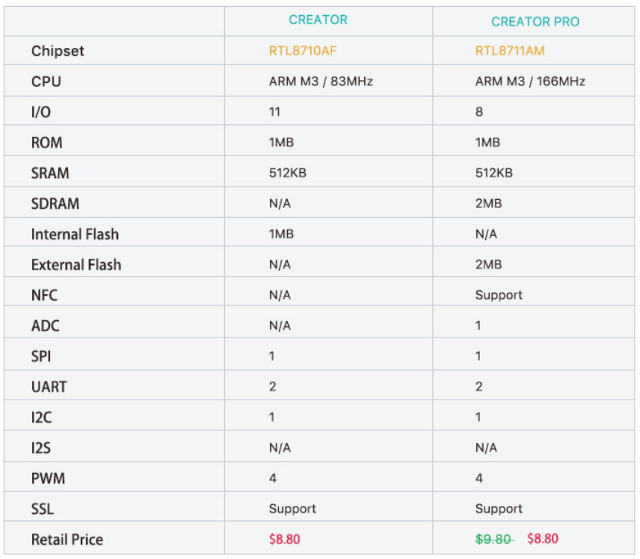Viewport: 640px width, 559px height.
Task: Click the SDRAM row label
Action: point(55,204)
